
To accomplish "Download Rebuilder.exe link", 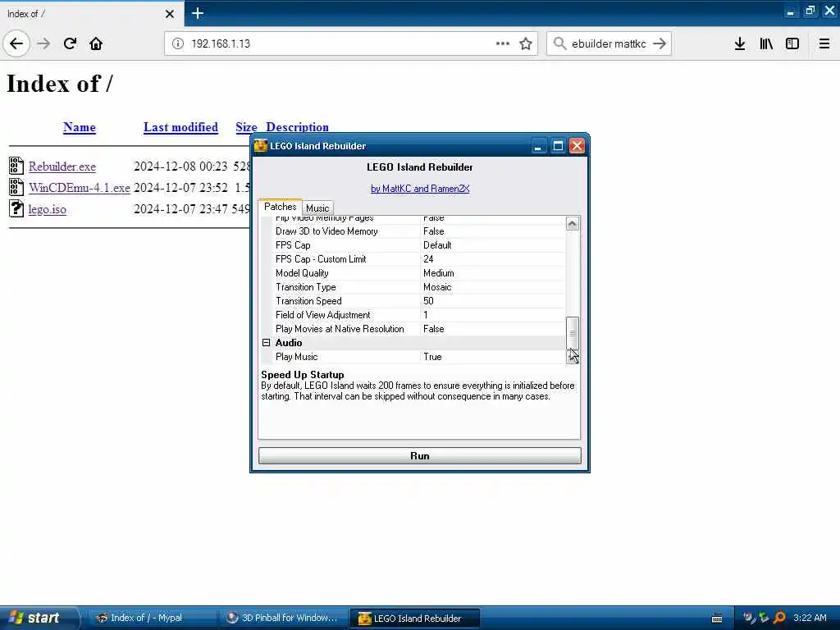I will coord(62,166).
